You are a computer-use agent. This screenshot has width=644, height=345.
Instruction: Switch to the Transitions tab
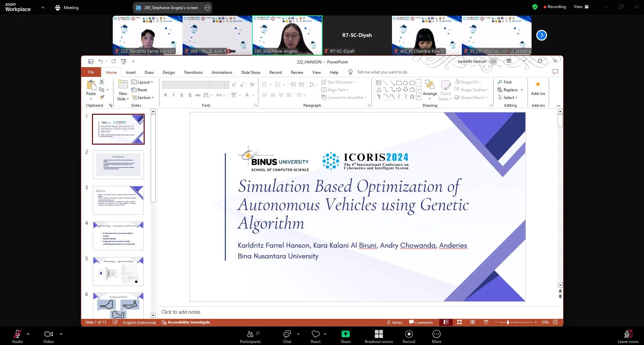(x=193, y=72)
